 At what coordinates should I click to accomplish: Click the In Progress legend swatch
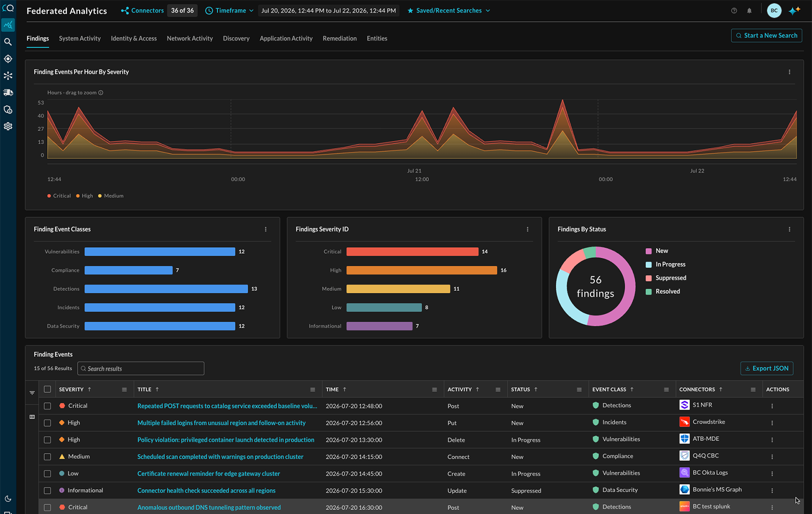pyautogui.click(x=649, y=265)
